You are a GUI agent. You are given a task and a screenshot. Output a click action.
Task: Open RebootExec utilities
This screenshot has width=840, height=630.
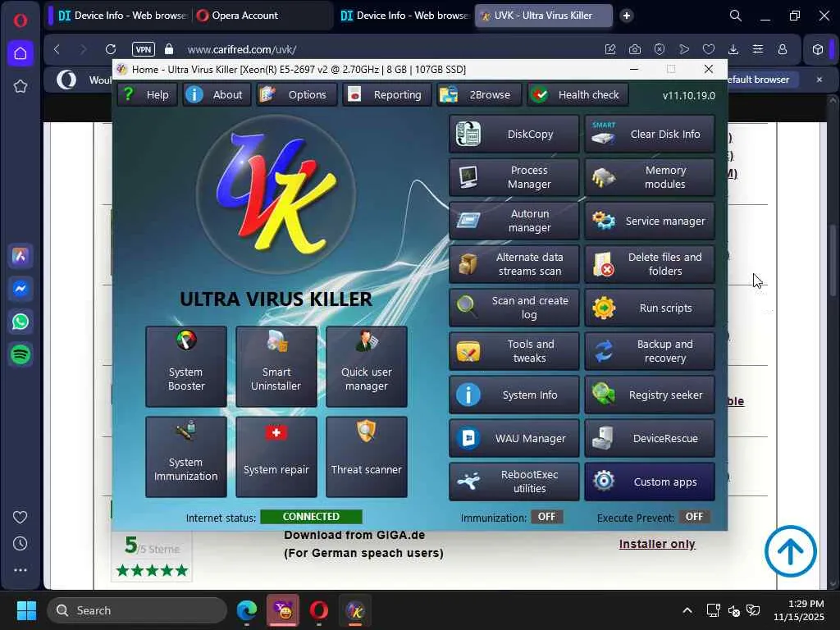(x=514, y=482)
